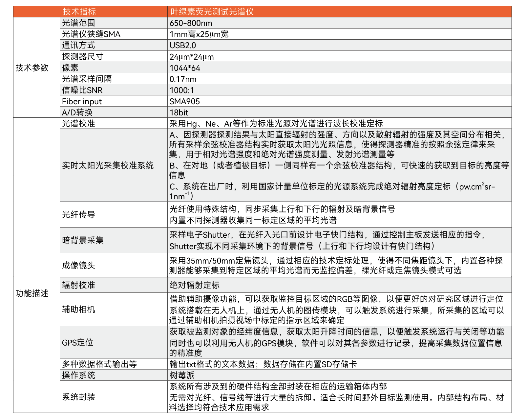The height and width of the screenshot is (420, 528).
Task: Click the 技术参数 row group cell
Action: [32, 68]
